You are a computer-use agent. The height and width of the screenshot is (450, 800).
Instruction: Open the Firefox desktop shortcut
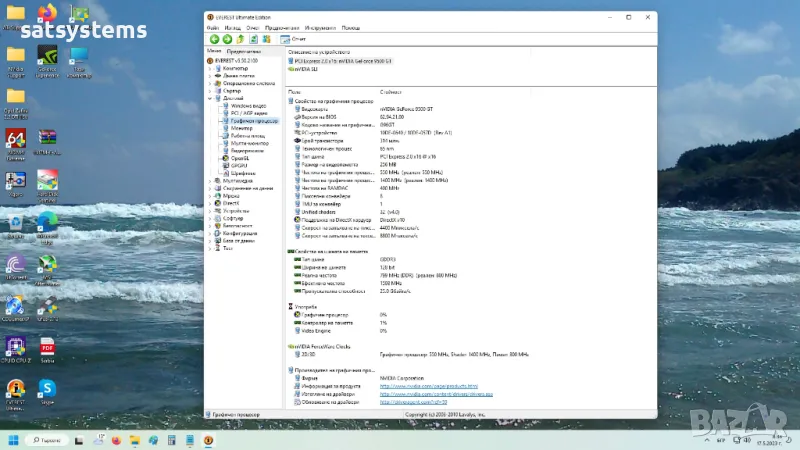point(46,14)
